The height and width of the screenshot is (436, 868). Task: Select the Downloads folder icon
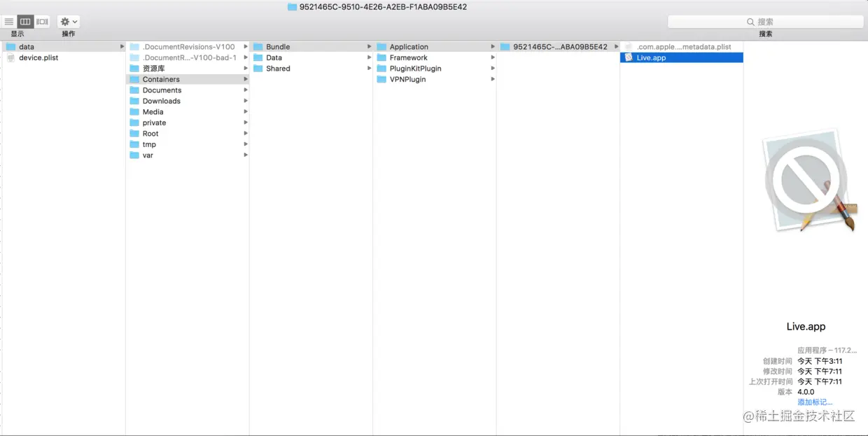[134, 101]
